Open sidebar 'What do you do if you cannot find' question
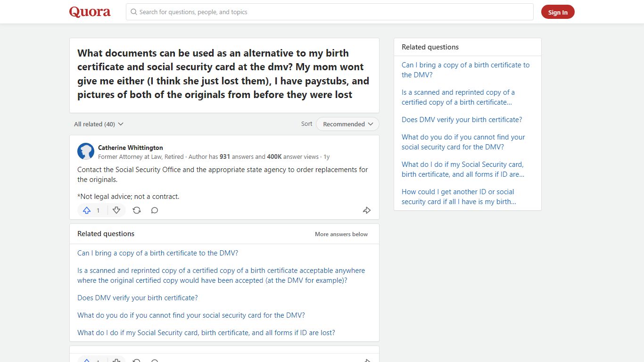644x362 pixels. 463,142
